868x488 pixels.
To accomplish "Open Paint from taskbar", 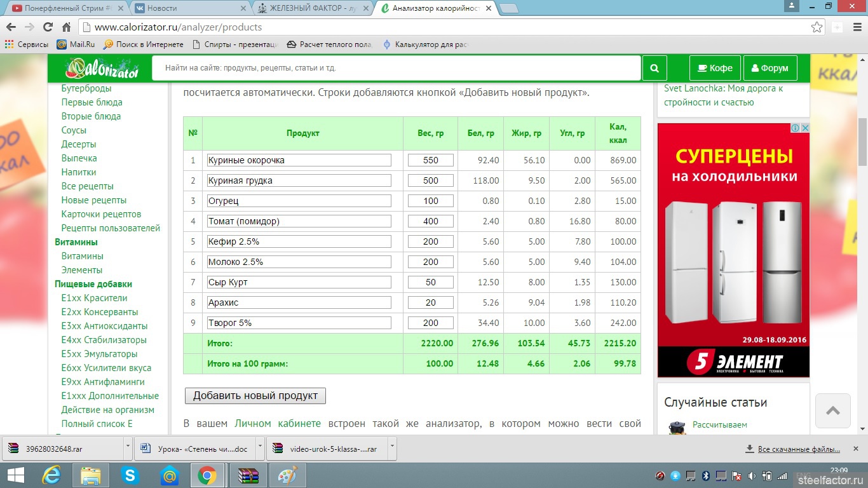I will click(x=287, y=475).
